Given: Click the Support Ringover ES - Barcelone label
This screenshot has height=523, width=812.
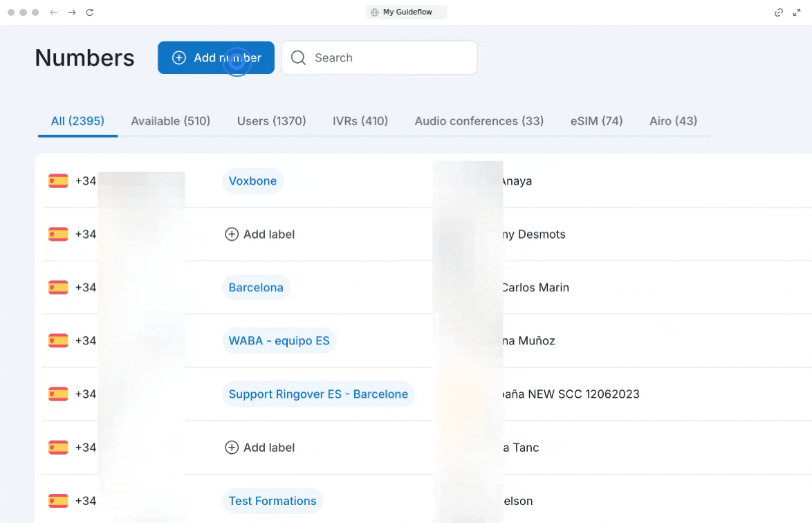Looking at the screenshot, I should pyautogui.click(x=318, y=394).
